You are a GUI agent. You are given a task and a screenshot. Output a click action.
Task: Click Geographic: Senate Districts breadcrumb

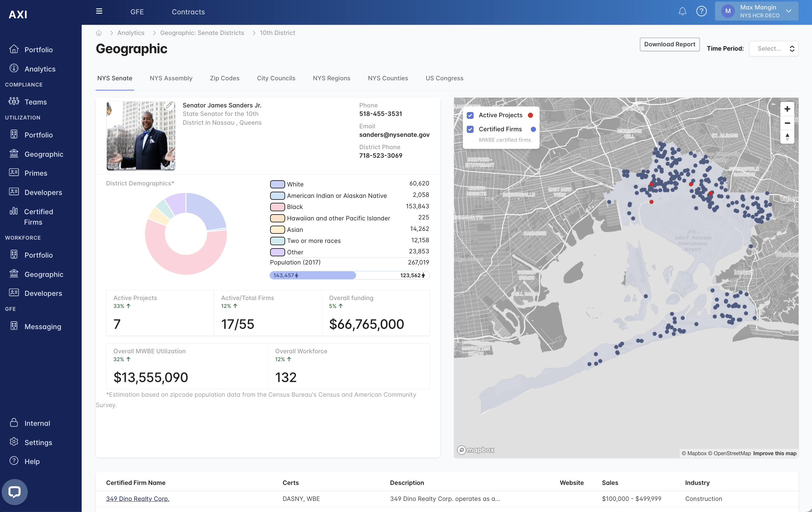202,33
